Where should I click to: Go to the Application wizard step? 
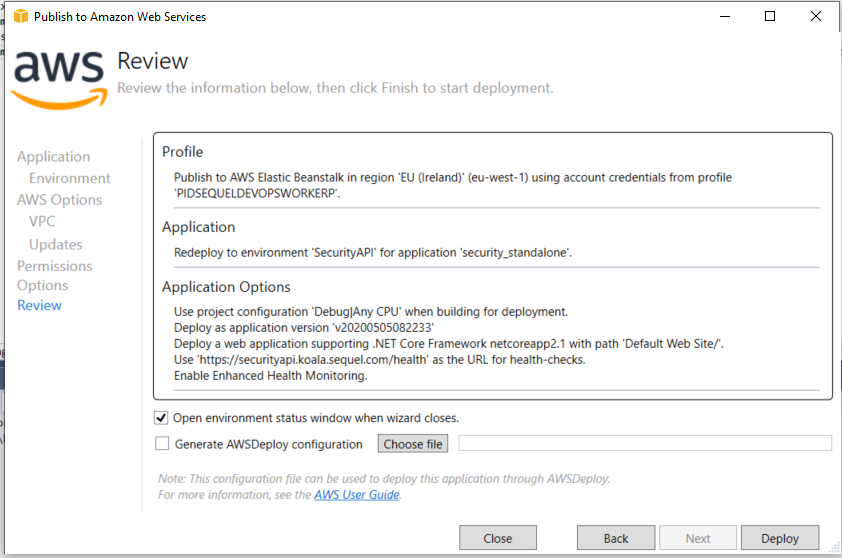pos(54,157)
